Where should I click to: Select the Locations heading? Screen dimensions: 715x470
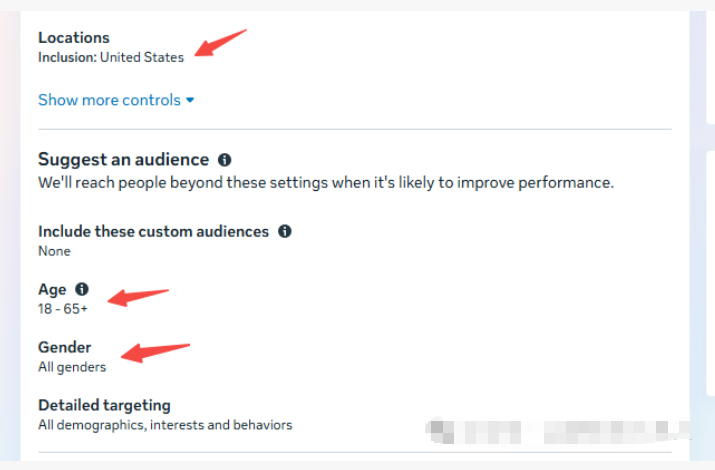coord(74,38)
